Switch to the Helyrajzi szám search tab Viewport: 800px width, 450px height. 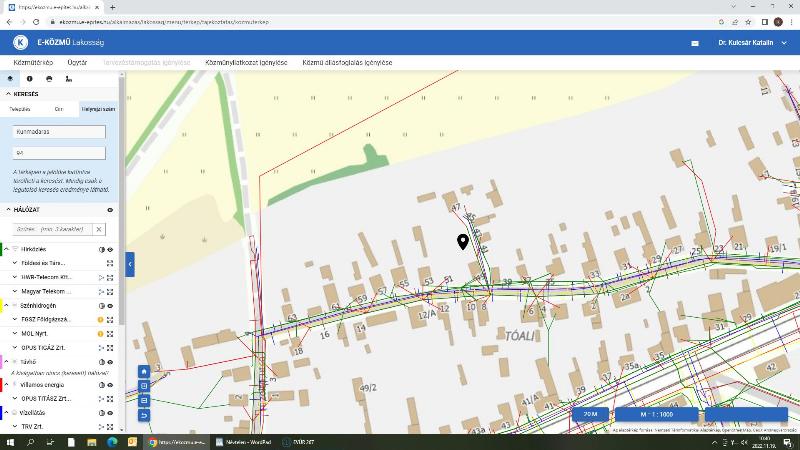pos(98,109)
